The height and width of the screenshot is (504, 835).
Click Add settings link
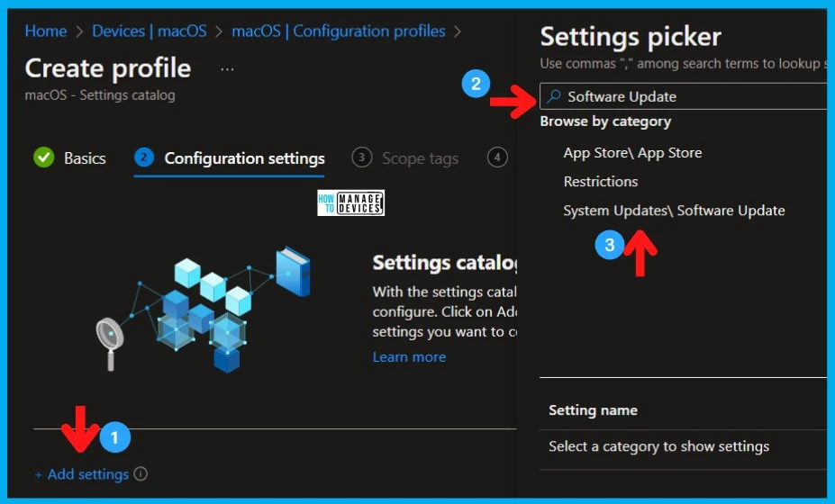coord(82,474)
